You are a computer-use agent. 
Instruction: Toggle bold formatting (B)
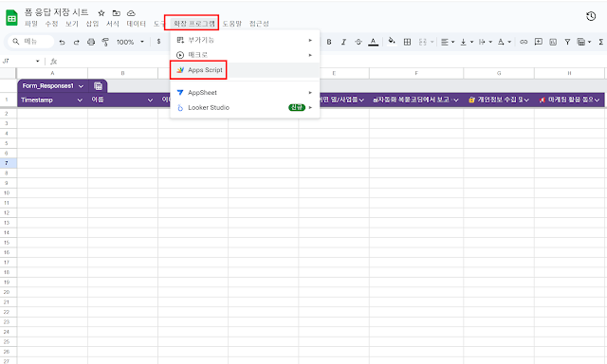point(329,42)
